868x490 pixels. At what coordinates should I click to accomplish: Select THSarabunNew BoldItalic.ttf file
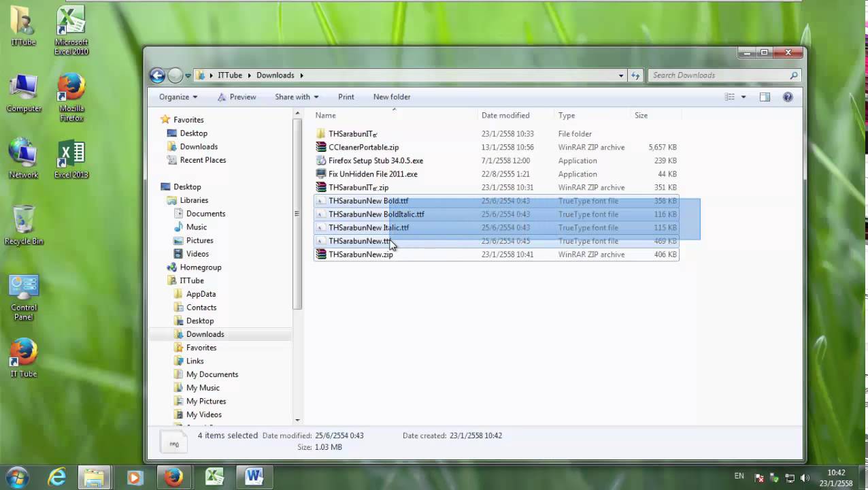coord(497,214)
